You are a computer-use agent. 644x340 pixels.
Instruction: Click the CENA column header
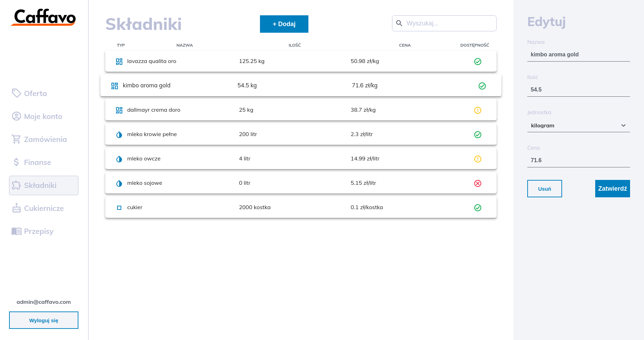pyautogui.click(x=405, y=45)
